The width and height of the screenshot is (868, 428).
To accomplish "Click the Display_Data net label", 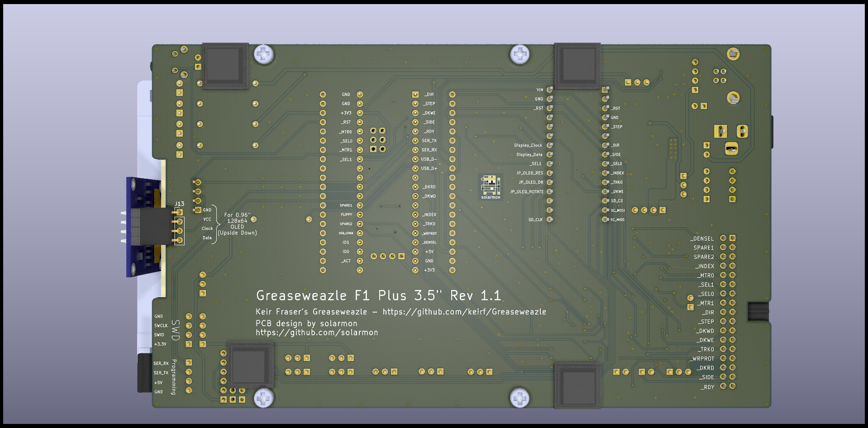I will [529, 155].
